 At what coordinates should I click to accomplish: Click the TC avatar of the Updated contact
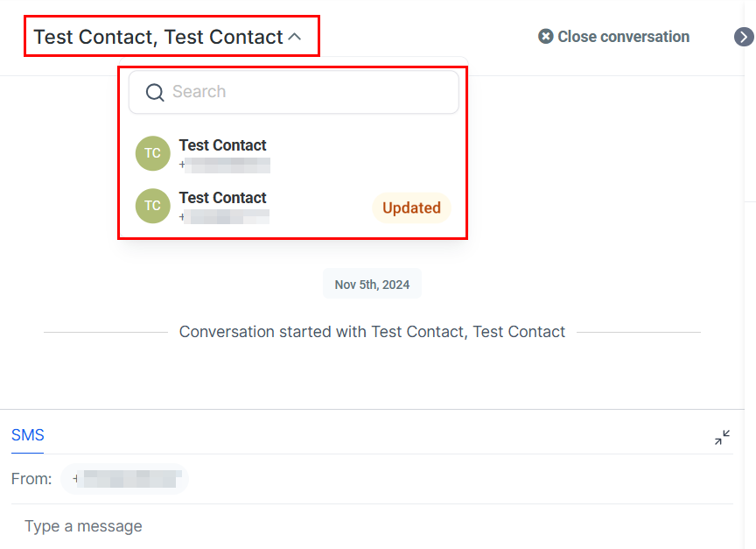(x=152, y=206)
